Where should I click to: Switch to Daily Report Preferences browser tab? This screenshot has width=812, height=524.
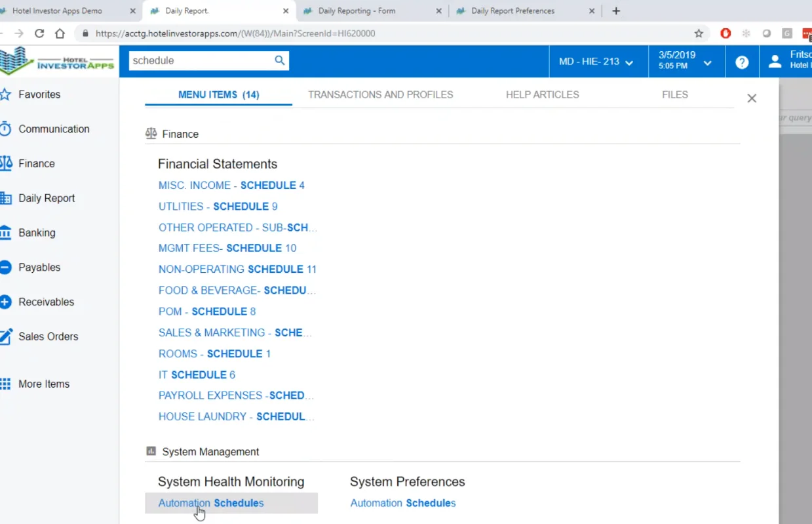point(512,11)
